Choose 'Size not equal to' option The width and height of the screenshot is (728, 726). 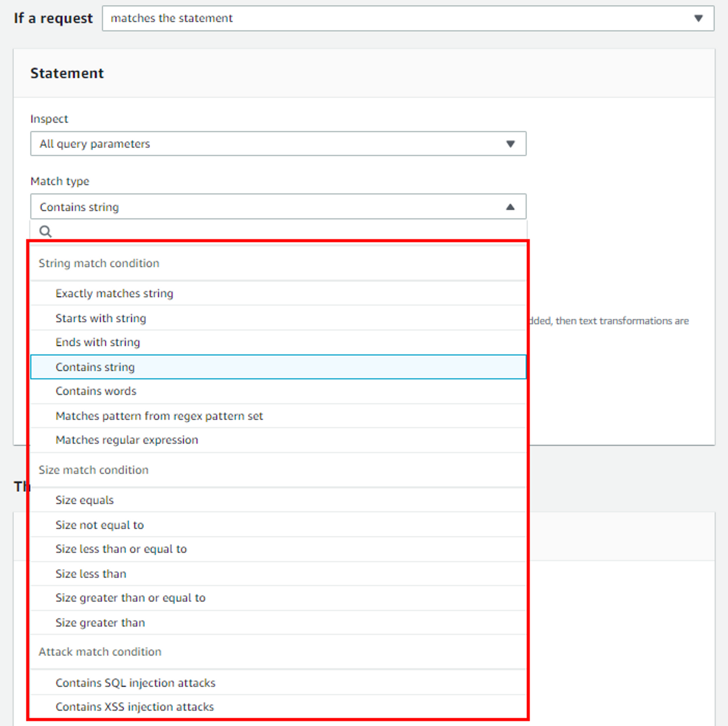[x=99, y=525]
